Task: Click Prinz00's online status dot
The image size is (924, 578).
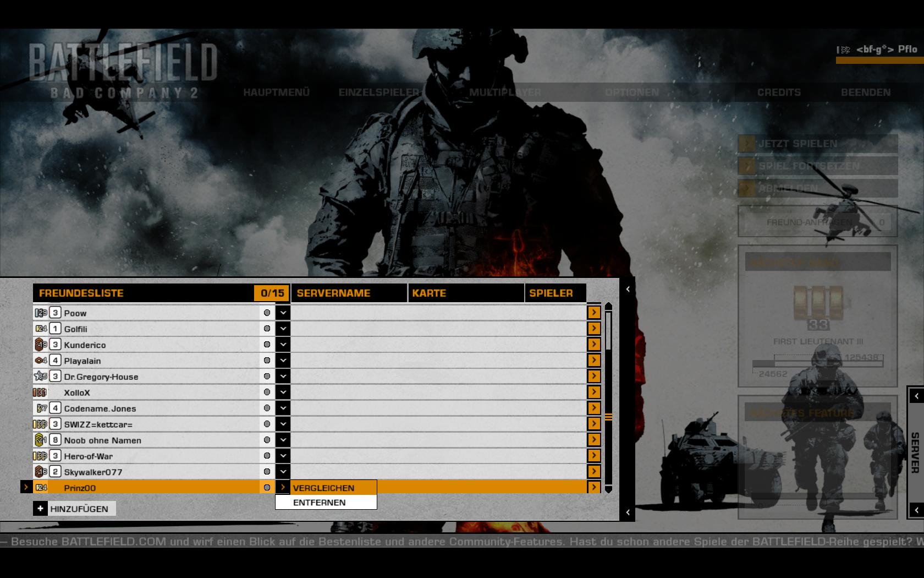Action: point(267,488)
